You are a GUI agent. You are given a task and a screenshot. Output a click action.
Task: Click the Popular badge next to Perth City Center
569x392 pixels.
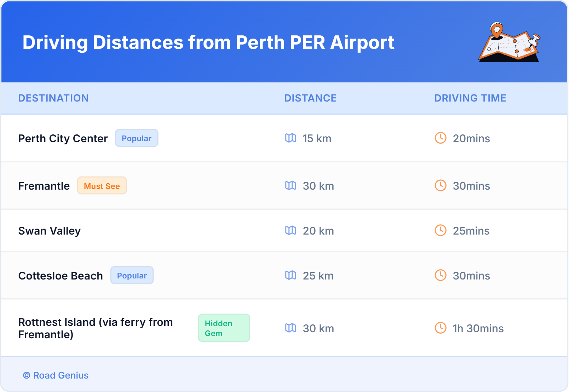click(x=137, y=138)
